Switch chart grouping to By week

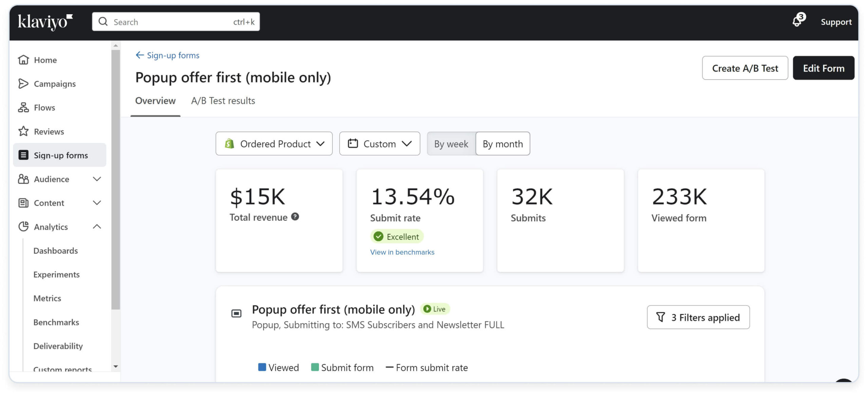pyautogui.click(x=451, y=144)
